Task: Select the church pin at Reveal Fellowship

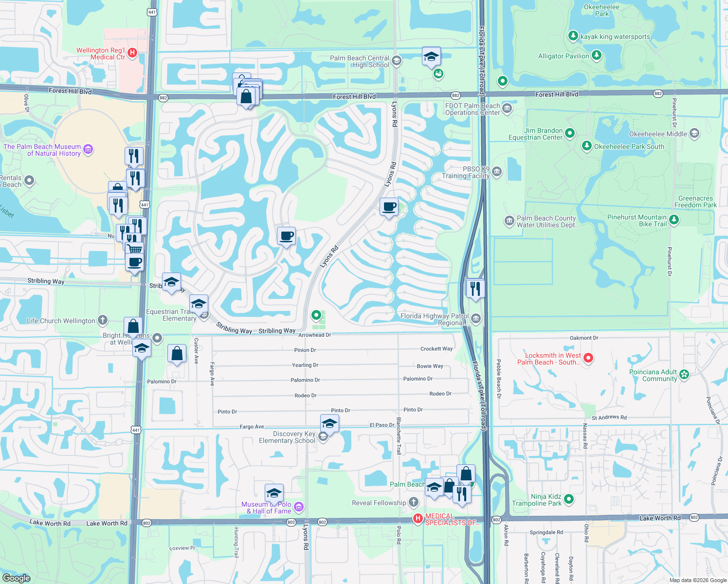Action: click(413, 502)
